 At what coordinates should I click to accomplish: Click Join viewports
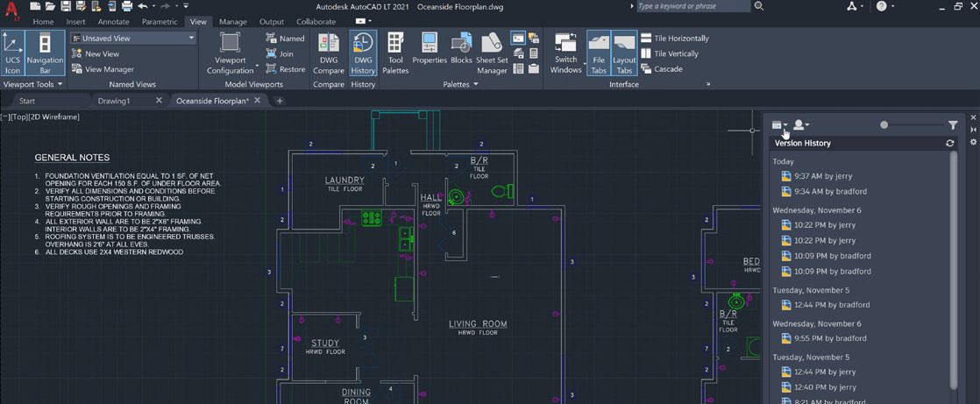(x=280, y=53)
